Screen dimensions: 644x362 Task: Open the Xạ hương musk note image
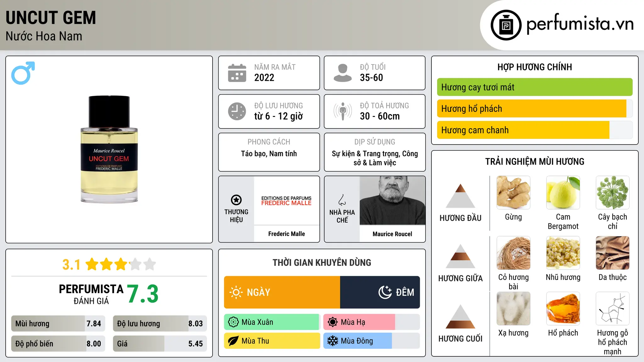pos(514,309)
